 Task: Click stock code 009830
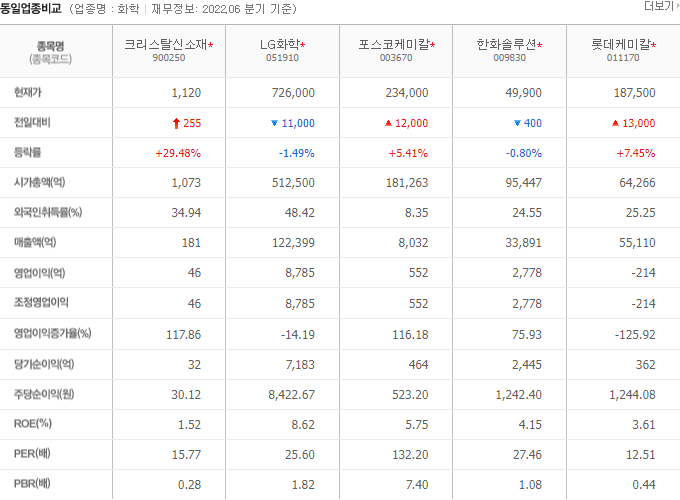510,58
